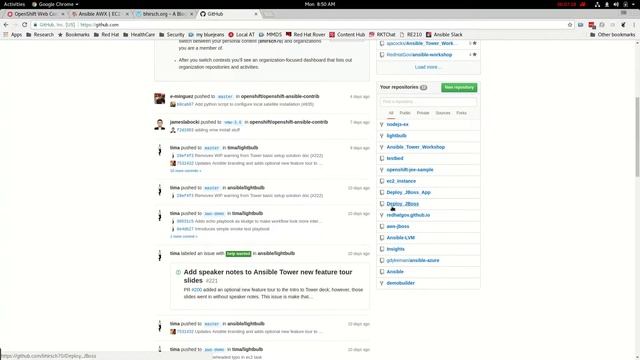Open the testbed repository
640x360 pixels.
[x=395, y=158]
